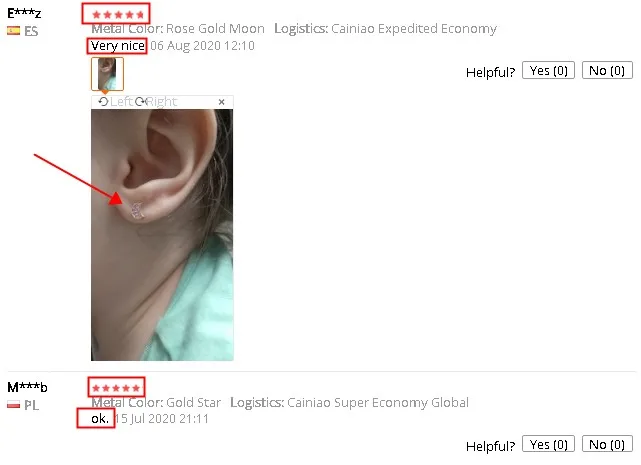This screenshot has height=465, width=641.
Task: Click the 'ok.' review text
Action: point(100,418)
